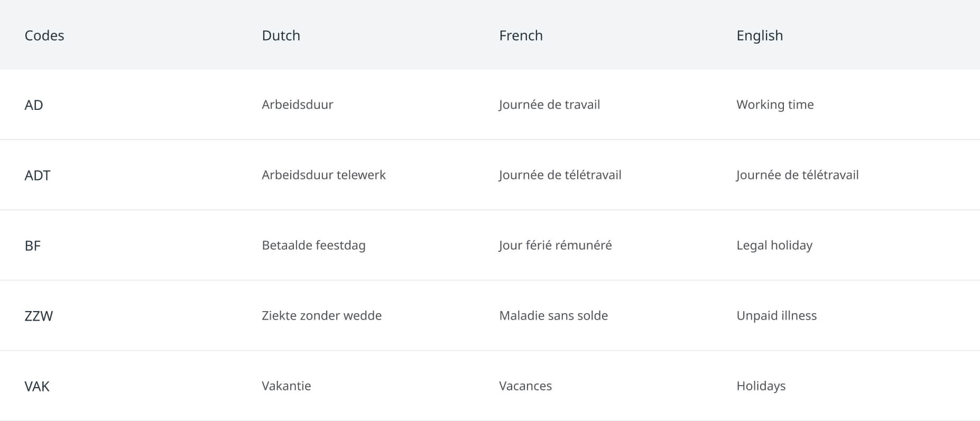Click the VAK code cell
Image resolution: width=980 pixels, height=421 pixels.
(37, 386)
